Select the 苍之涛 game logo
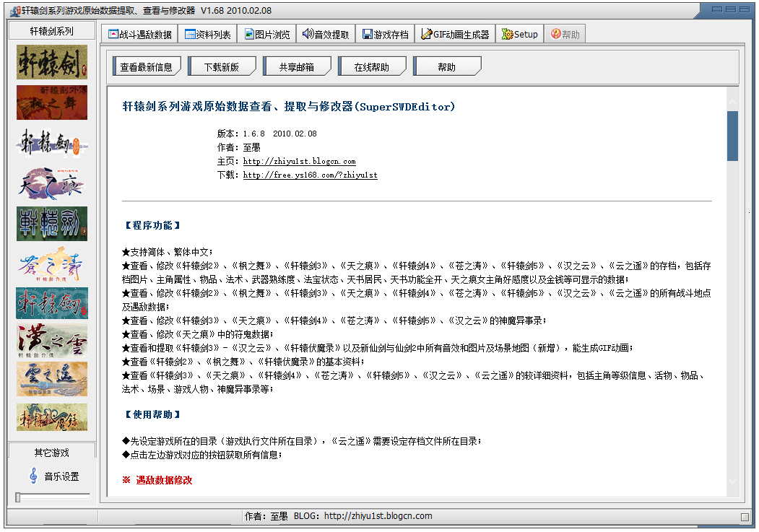This screenshot has height=532, width=759. point(52,264)
